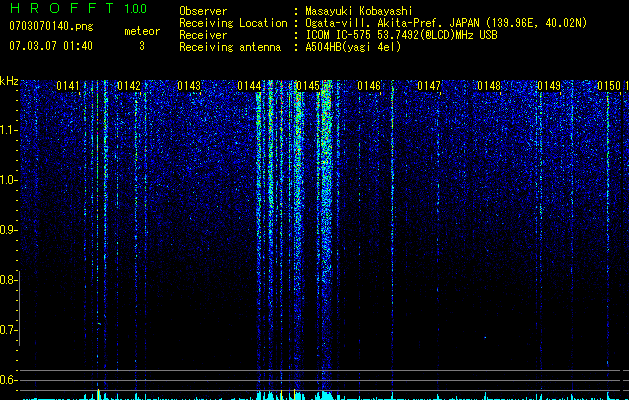The height and width of the screenshot is (400, 629).
Task: Click the 0143 time marker
Action: 189,86
